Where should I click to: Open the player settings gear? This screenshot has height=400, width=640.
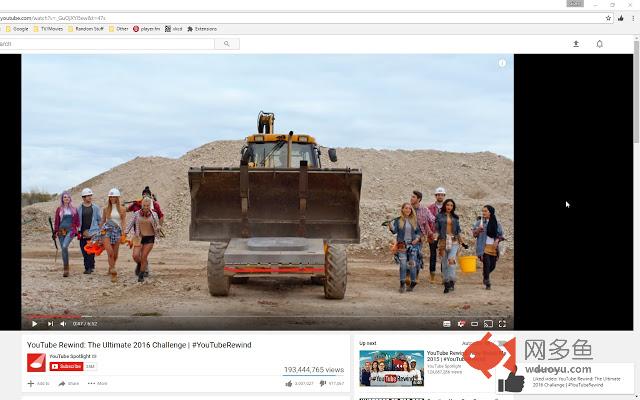click(461, 324)
